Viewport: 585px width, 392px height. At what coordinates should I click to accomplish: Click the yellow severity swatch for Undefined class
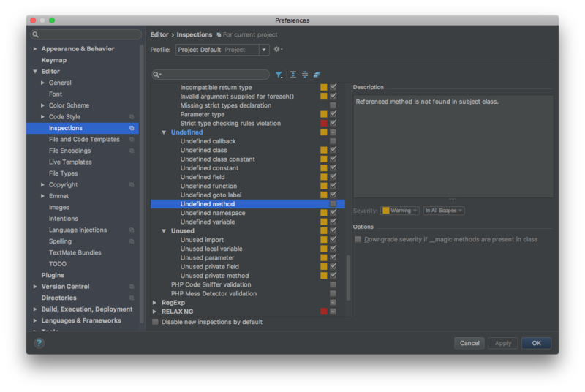click(x=324, y=151)
